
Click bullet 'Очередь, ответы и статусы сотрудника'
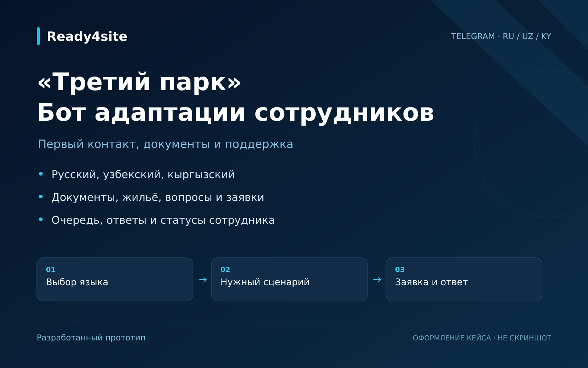click(x=163, y=220)
